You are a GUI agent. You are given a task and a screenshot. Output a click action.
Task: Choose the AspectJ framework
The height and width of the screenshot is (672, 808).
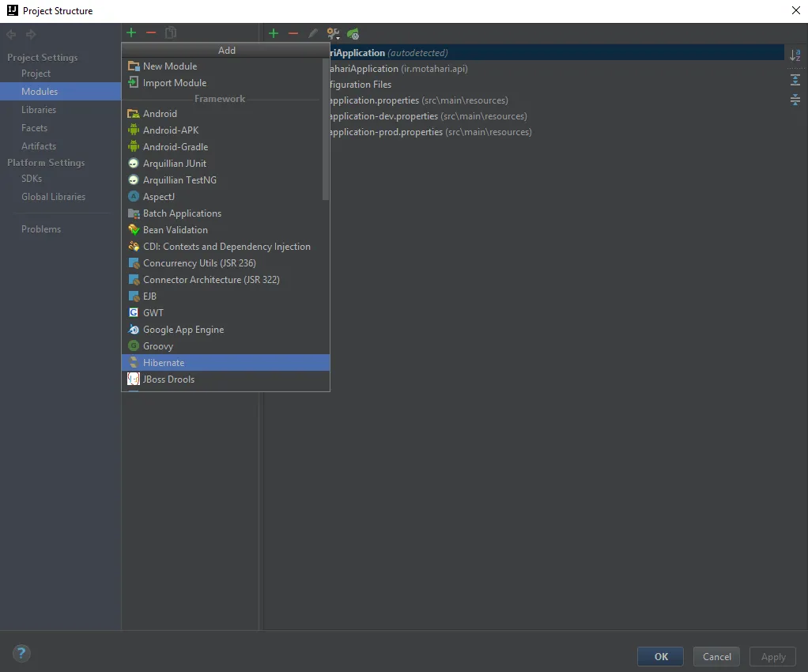coord(225,196)
